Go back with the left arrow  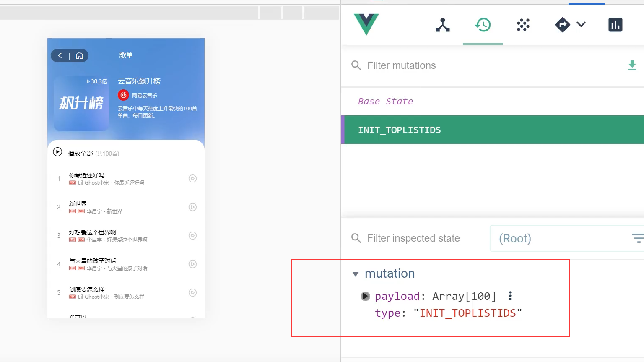(60, 55)
